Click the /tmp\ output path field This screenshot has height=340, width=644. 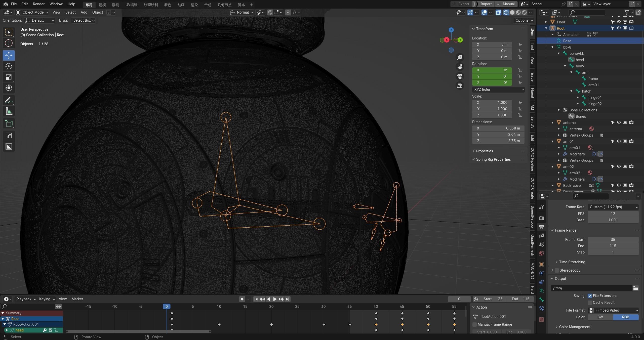point(591,288)
